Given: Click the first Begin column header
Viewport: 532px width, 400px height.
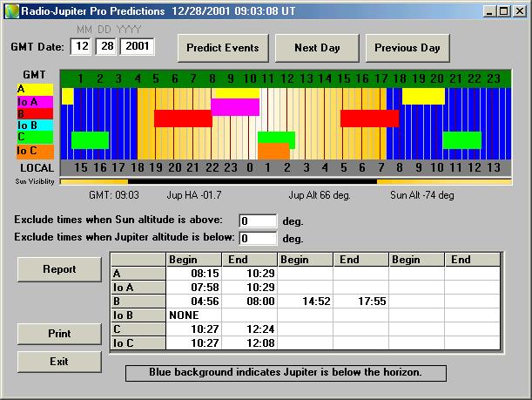Looking at the screenshot, I should click(x=194, y=260).
